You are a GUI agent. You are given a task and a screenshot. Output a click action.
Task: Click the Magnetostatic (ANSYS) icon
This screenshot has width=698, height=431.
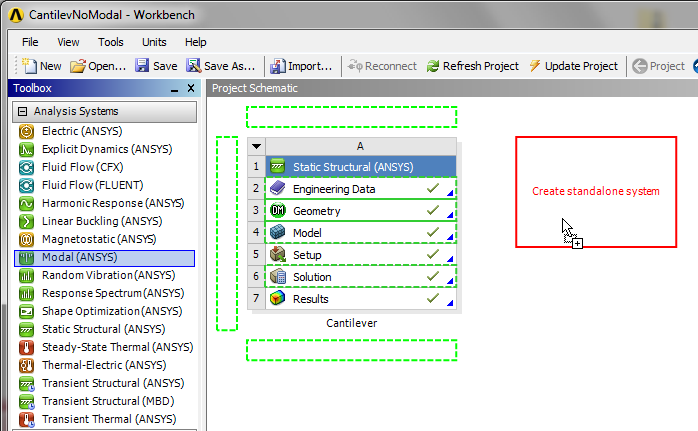click(x=26, y=240)
